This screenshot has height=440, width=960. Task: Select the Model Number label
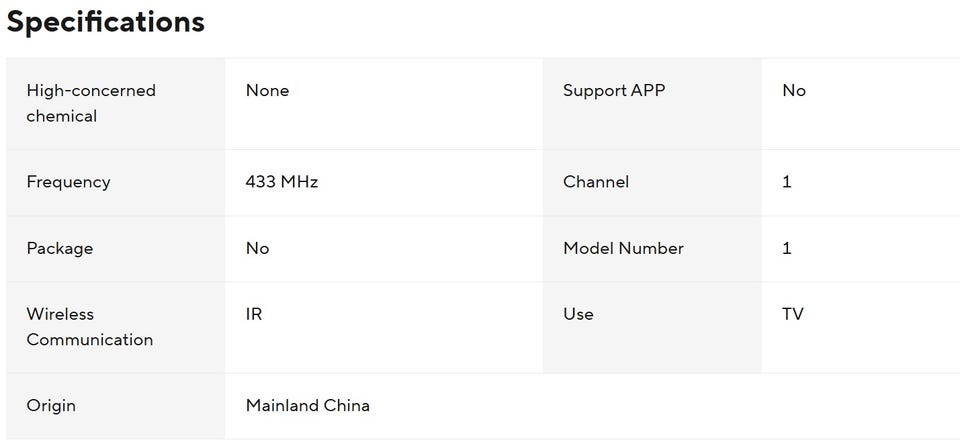point(623,248)
